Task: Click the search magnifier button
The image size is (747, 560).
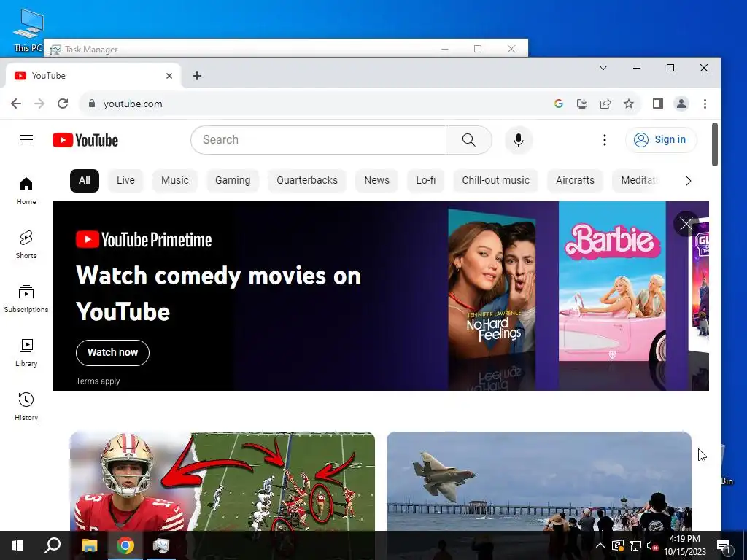Action: [469, 140]
